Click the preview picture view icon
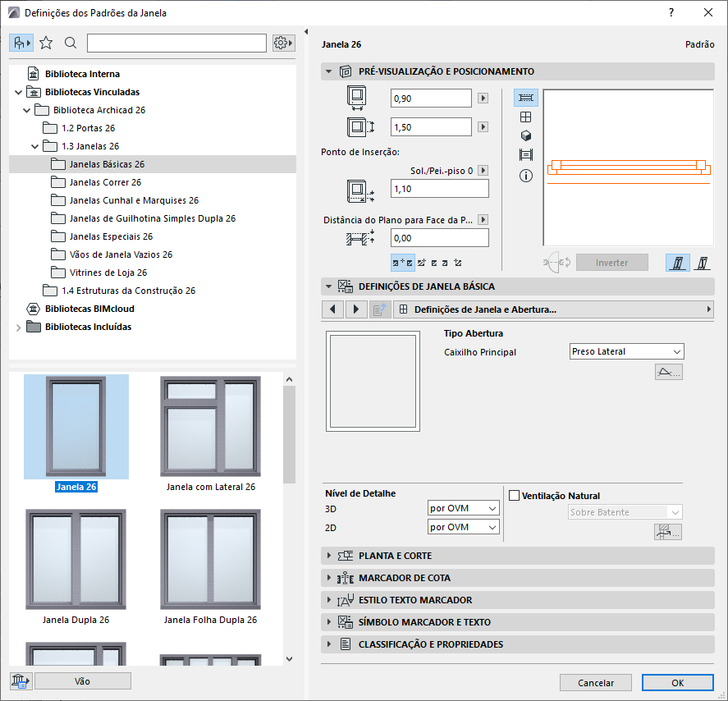 (x=526, y=154)
